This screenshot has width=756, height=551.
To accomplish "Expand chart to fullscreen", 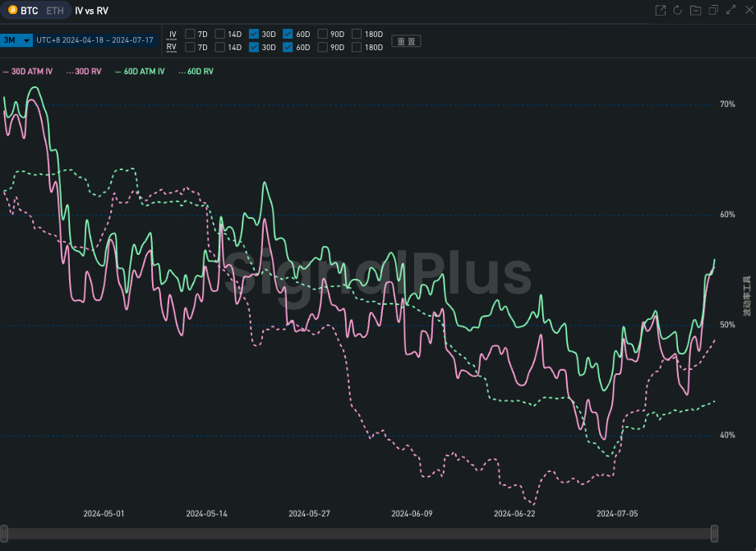I will [x=731, y=11].
